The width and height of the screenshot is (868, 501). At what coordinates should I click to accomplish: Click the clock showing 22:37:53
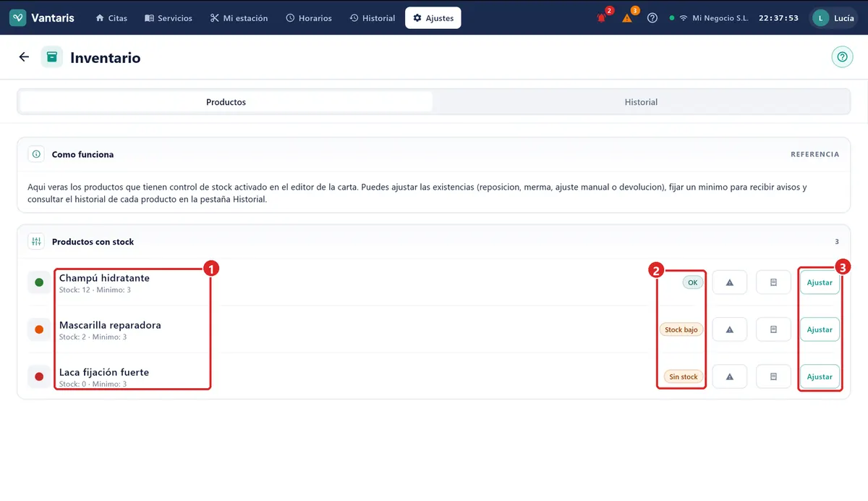(778, 17)
